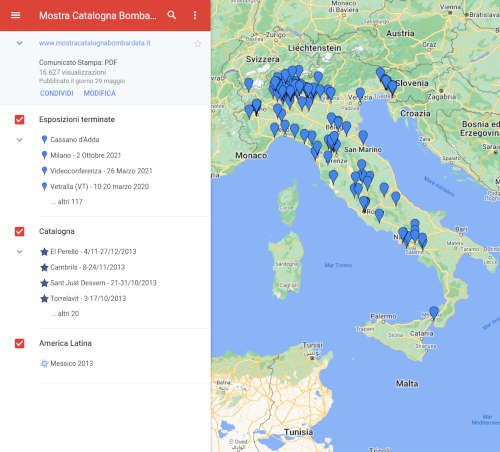The image size is (500, 452).
Task: Collapse Catalogna list chevron
Action: click(x=20, y=252)
